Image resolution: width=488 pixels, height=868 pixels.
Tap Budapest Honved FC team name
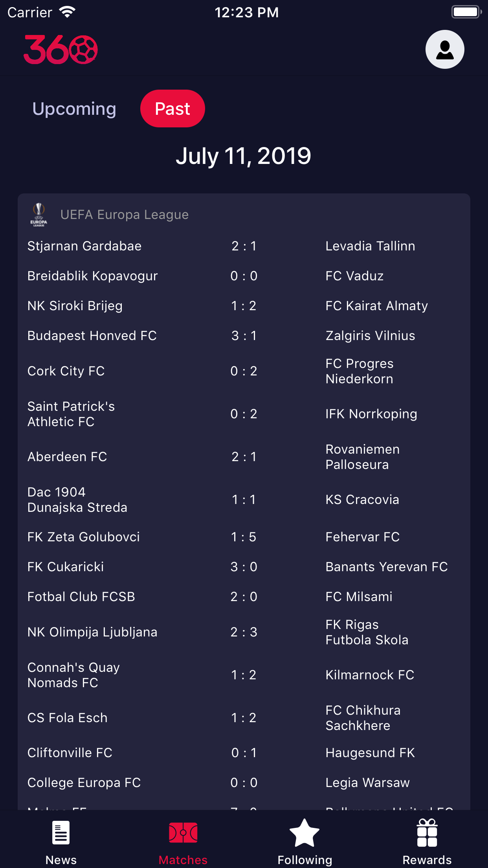92,336
